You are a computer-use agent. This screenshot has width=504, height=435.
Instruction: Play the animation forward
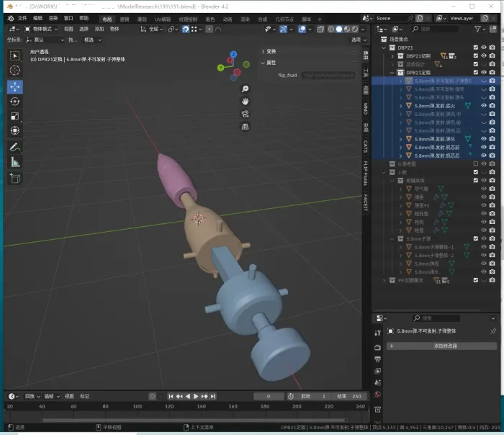point(196,396)
